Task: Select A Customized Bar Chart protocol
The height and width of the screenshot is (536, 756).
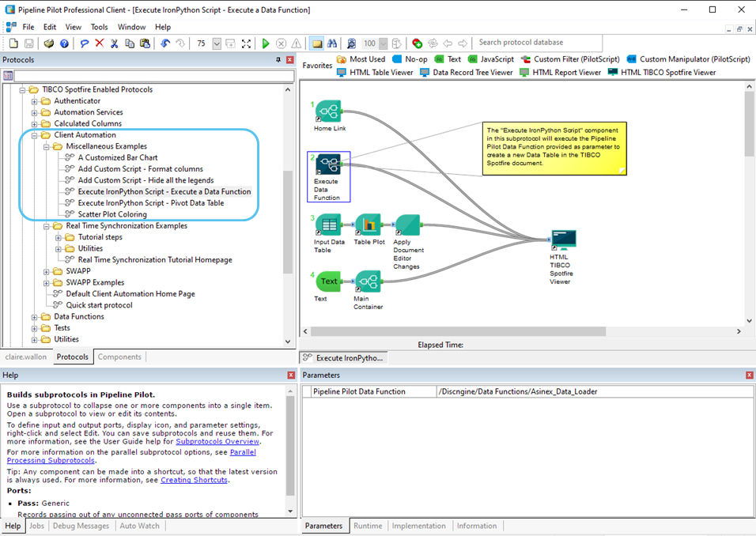Action: 118,157
